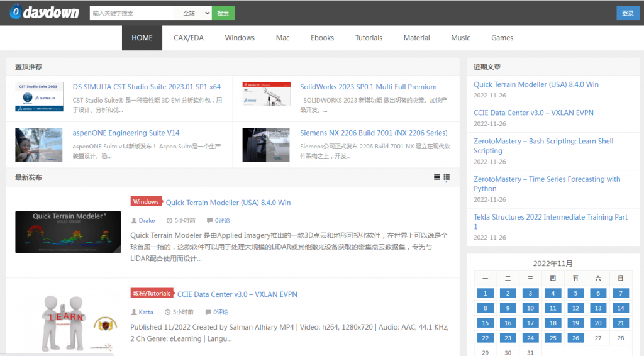Click the green 搜索 search button

point(223,13)
